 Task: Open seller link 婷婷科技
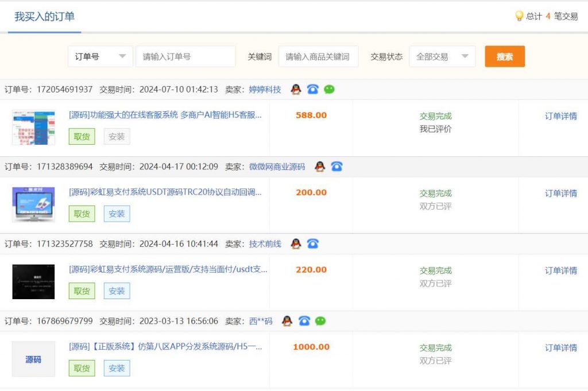[265, 90]
